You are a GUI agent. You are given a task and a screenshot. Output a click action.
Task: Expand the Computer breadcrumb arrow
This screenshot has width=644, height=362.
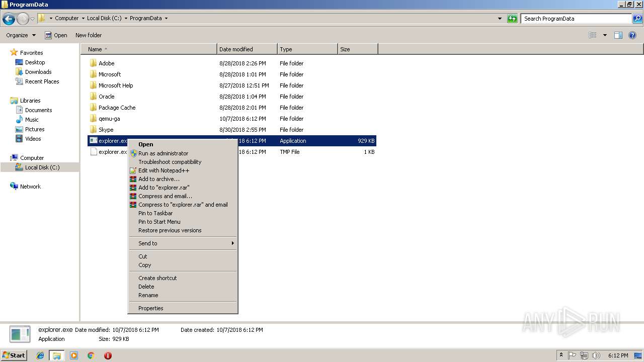(84, 19)
